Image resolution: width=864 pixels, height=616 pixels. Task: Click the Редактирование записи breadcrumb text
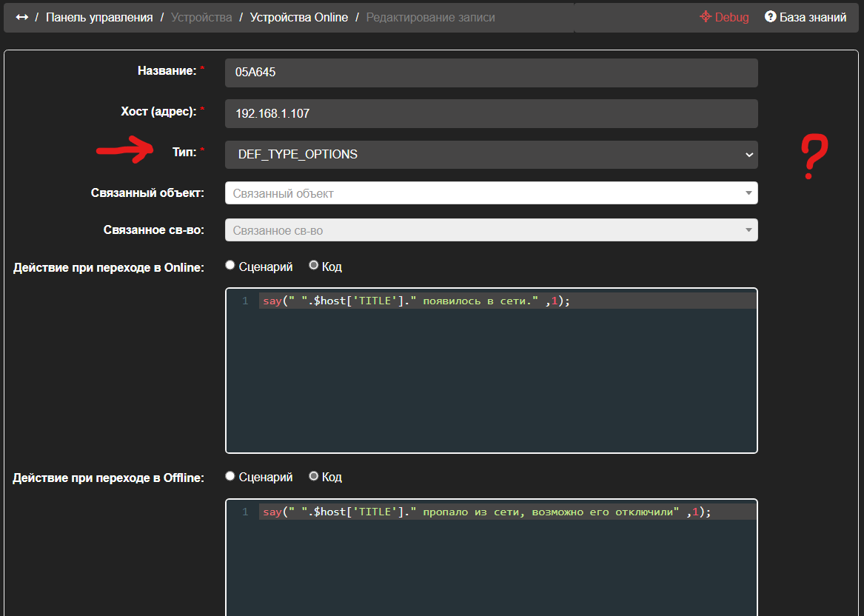coord(430,17)
